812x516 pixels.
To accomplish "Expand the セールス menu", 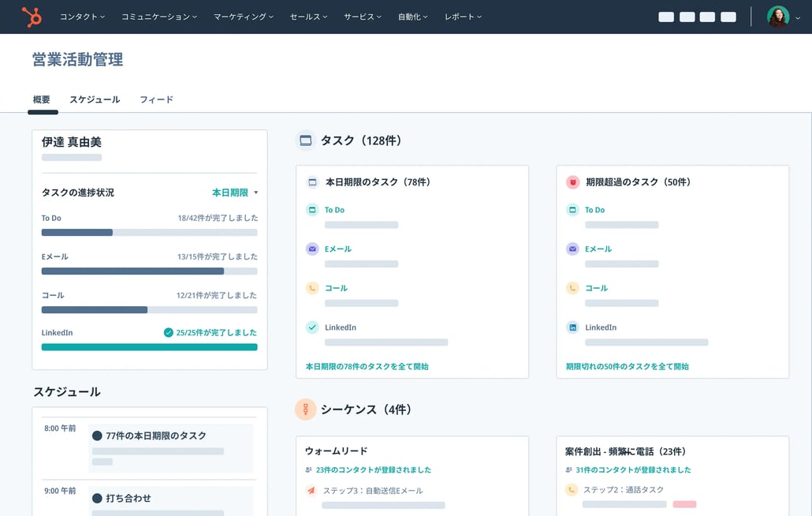I will pos(309,17).
